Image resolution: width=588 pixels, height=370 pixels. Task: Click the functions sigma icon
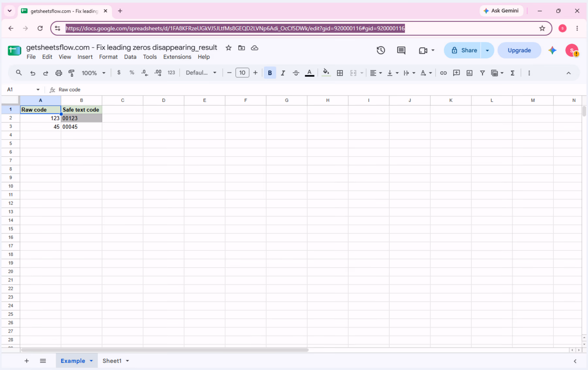(513, 73)
